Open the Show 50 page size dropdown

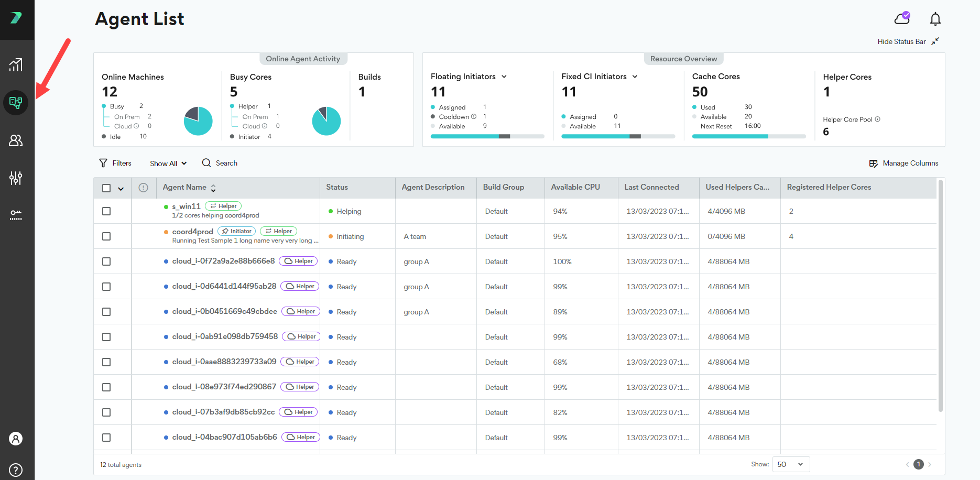click(791, 464)
